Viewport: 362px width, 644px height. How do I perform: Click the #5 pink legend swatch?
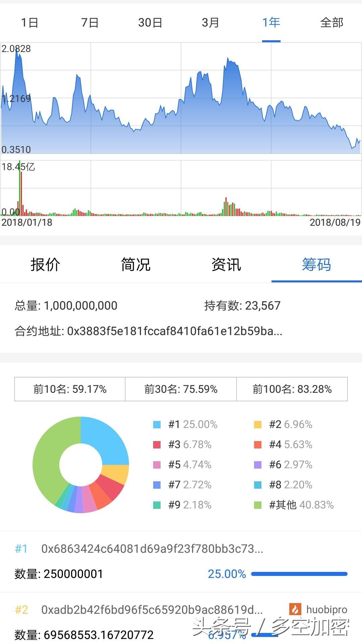coord(157,465)
